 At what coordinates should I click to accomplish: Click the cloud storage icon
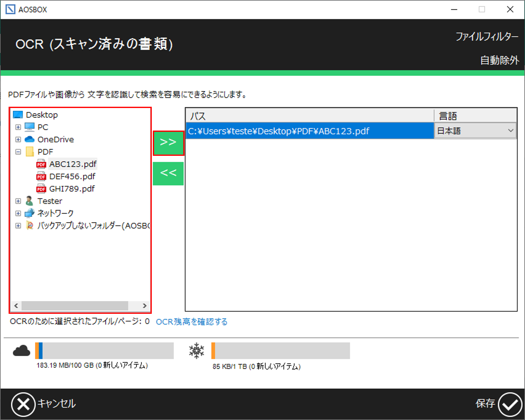click(22, 351)
